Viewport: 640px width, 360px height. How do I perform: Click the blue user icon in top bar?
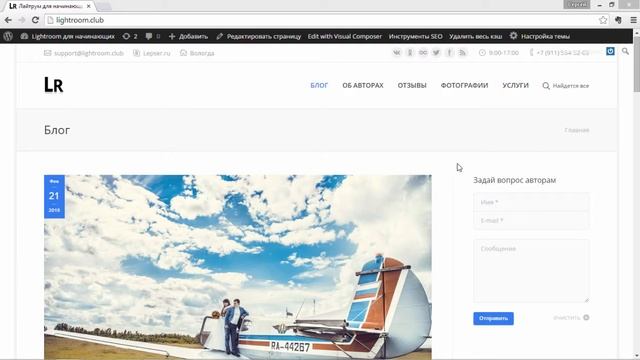(610, 51)
